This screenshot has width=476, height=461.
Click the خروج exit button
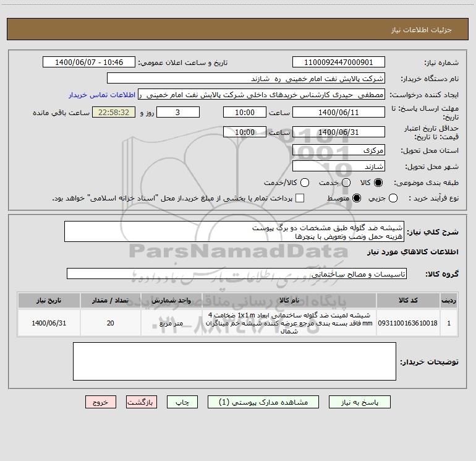pos(101,402)
